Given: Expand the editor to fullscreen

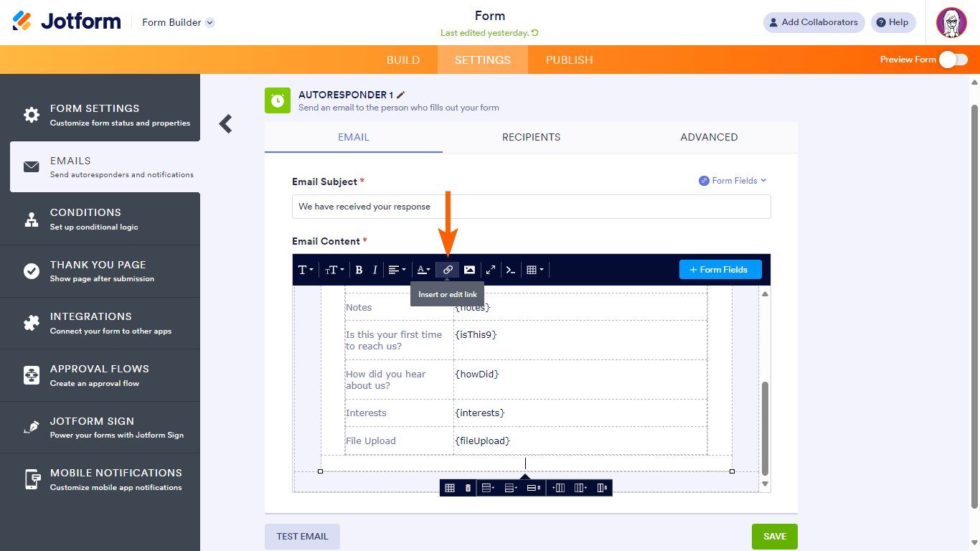Looking at the screenshot, I should [x=491, y=270].
